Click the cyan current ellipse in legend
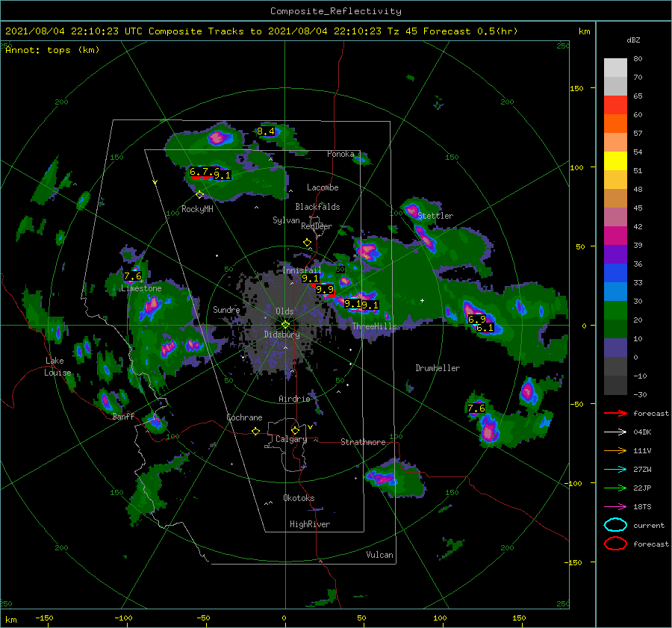This screenshot has width=672, height=628. pos(615,525)
